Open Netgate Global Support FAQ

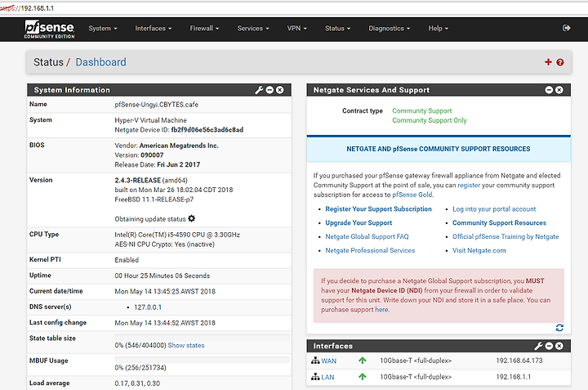pyautogui.click(x=367, y=237)
